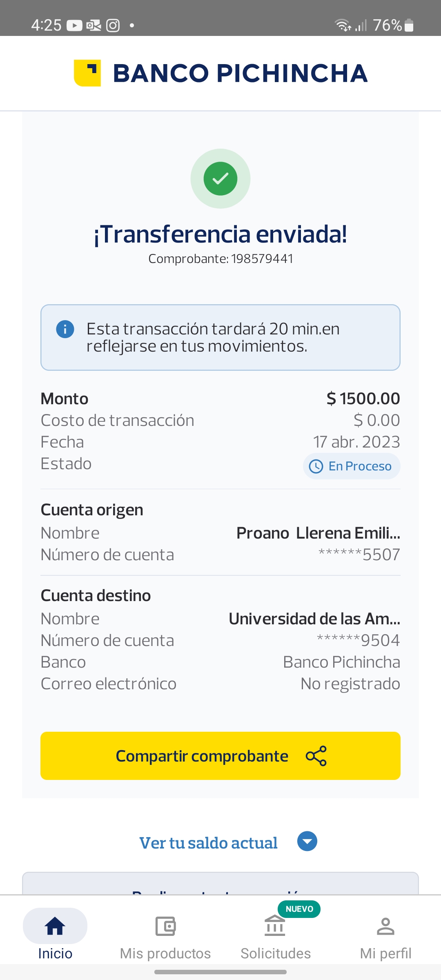Tap the green success checkmark icon
This screenshot has height=980, width=441.
click(220, 179)
